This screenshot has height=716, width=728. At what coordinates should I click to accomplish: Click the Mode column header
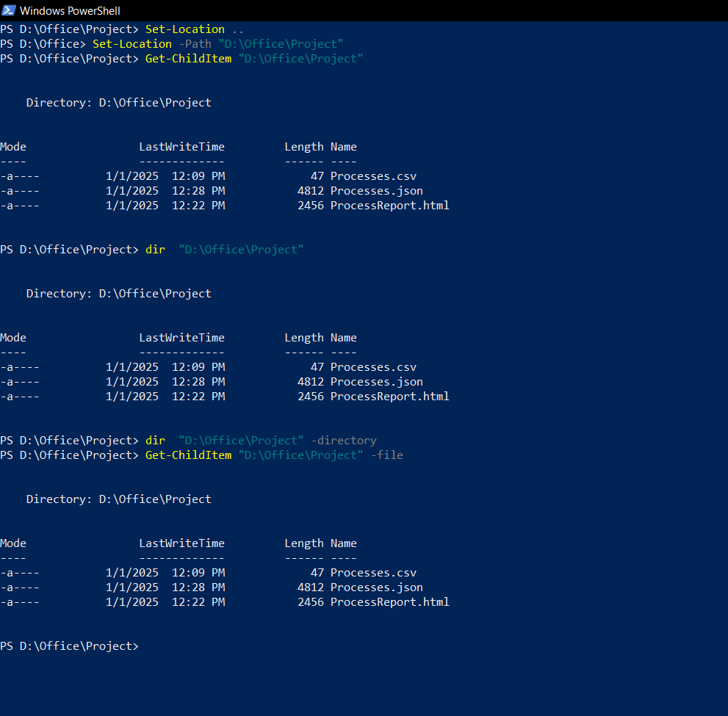[x=13, y=146]
